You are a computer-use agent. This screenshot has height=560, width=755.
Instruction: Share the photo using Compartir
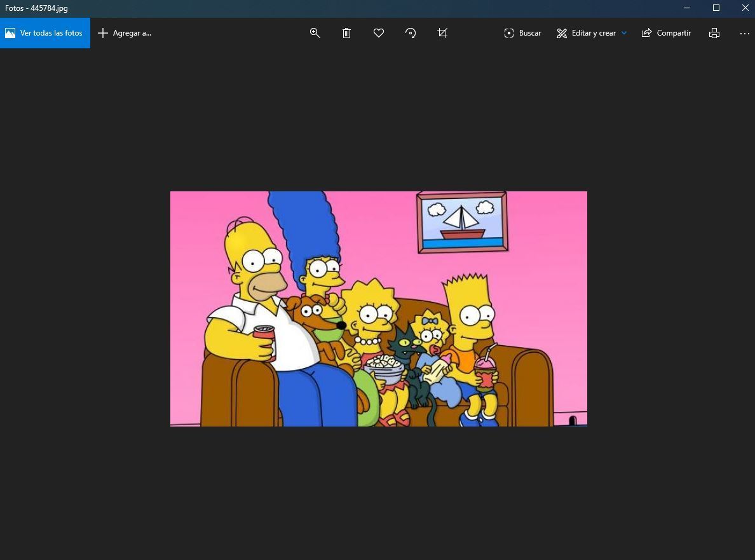click(666, 33)
